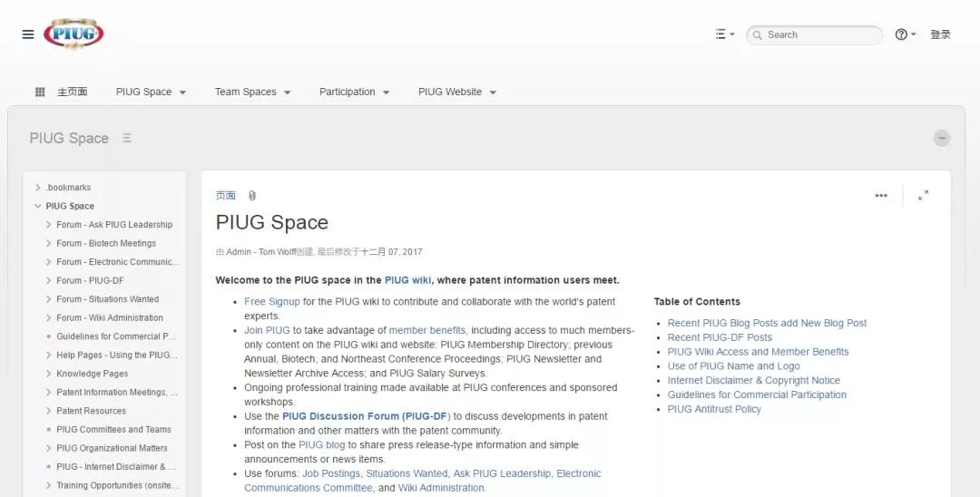Open the PIUG Space menu

151,92
